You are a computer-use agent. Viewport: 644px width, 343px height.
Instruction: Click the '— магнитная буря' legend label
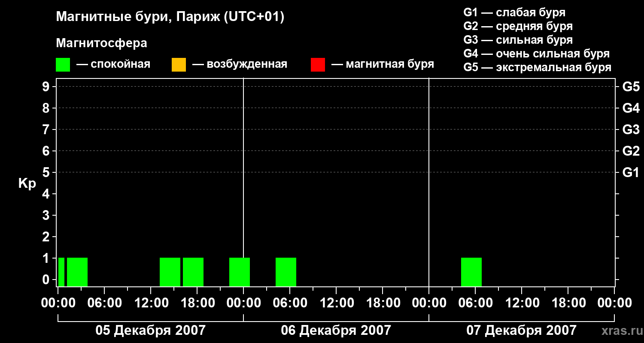click(383, 65)
